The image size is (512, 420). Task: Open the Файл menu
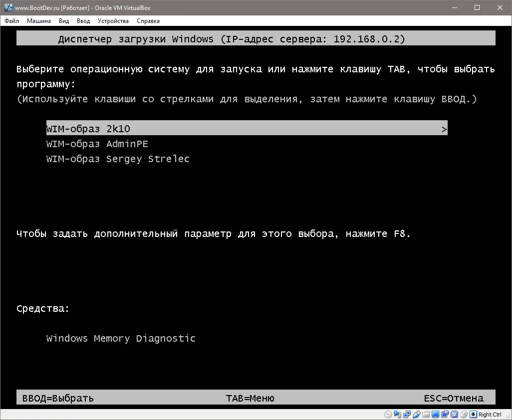tap(12, 21)
